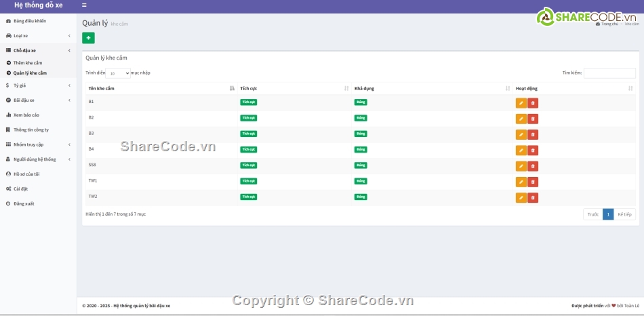Toggle the sidebar hamburger menu

click(84, 5)
